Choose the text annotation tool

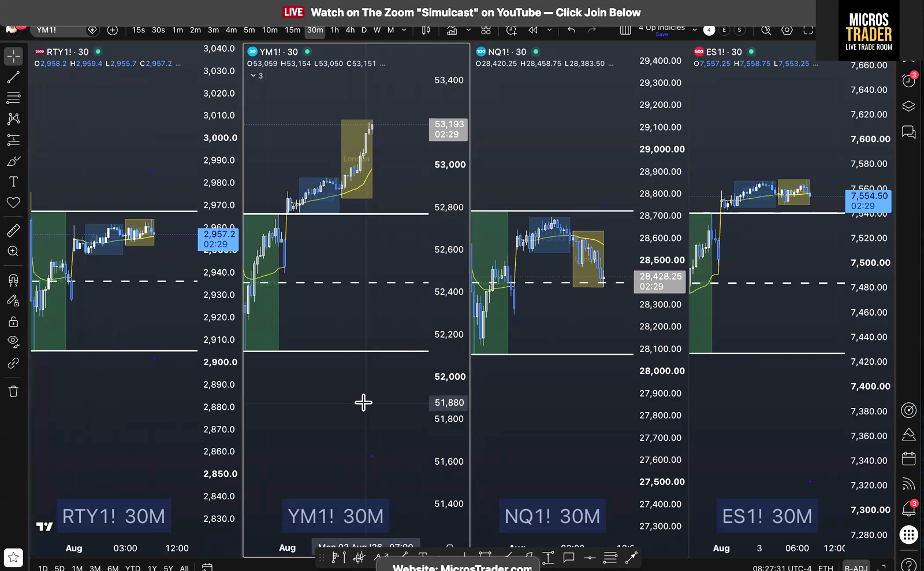tap(13, 181)
